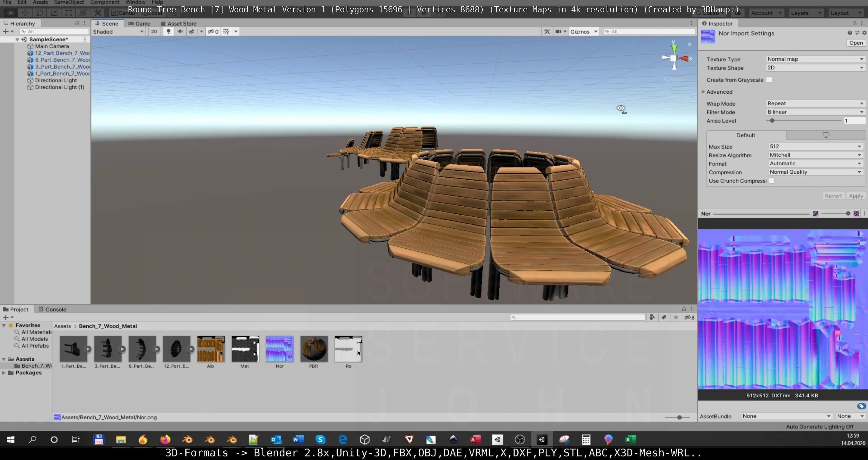The width and height of the screenshot is (868, 460).
Task: Lock the Hierarchy panel
Action: tap(77, 23)
